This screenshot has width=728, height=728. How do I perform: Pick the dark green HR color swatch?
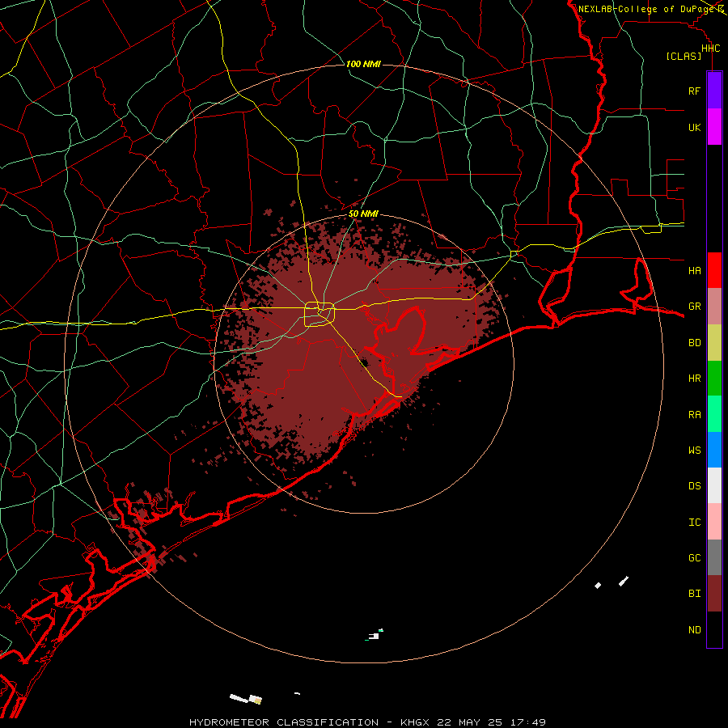click(x=714, y=378)
